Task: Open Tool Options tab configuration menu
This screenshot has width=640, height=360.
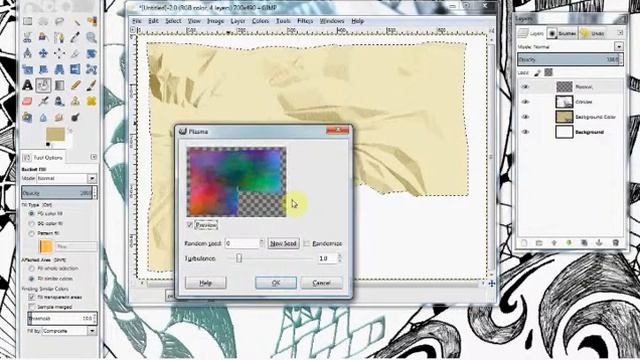Action: 93,157
